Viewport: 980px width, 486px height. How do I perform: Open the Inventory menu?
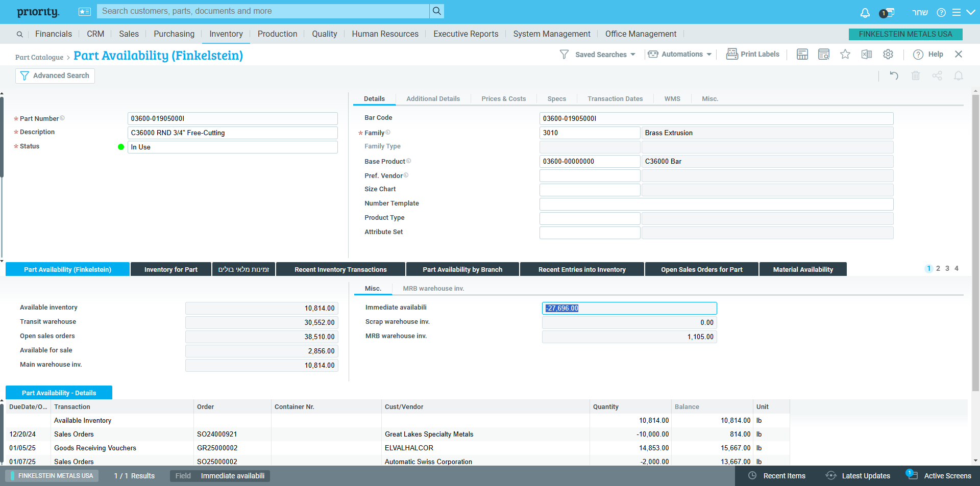[x=226, y=34]
